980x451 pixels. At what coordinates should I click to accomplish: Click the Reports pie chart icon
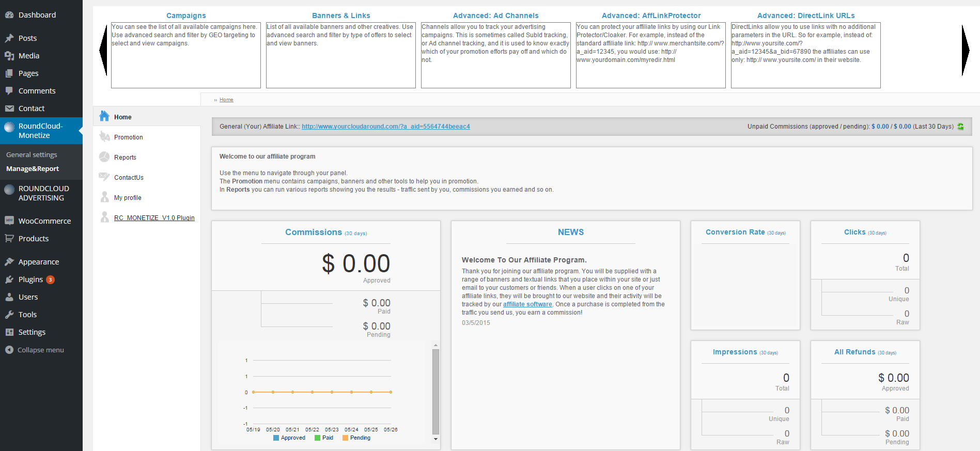pos(104,157)
